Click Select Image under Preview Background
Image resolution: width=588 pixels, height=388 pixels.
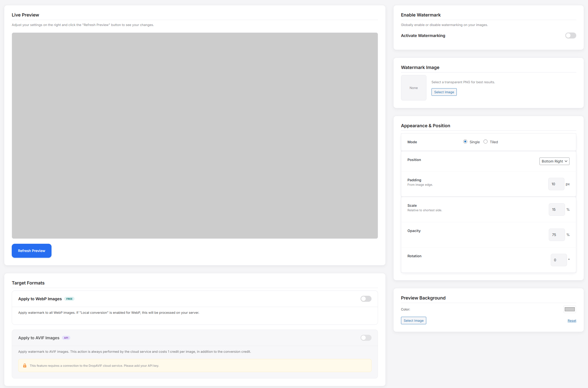(413, 320)
